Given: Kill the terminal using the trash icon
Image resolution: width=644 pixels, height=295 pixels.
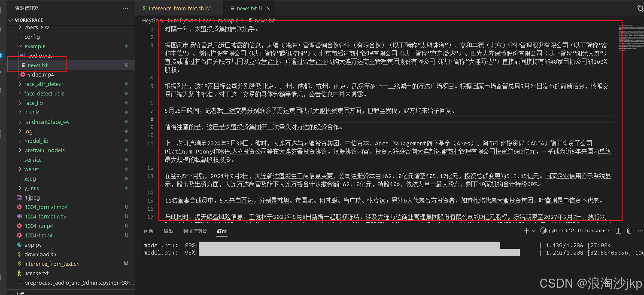Looking at the screenshot, I should [629, 231].
